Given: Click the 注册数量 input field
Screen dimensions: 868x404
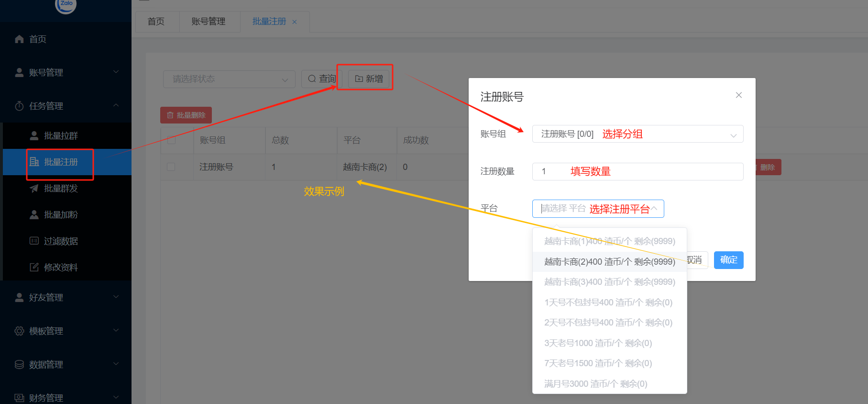Looking at the screenshot, I should pos(637,171).
